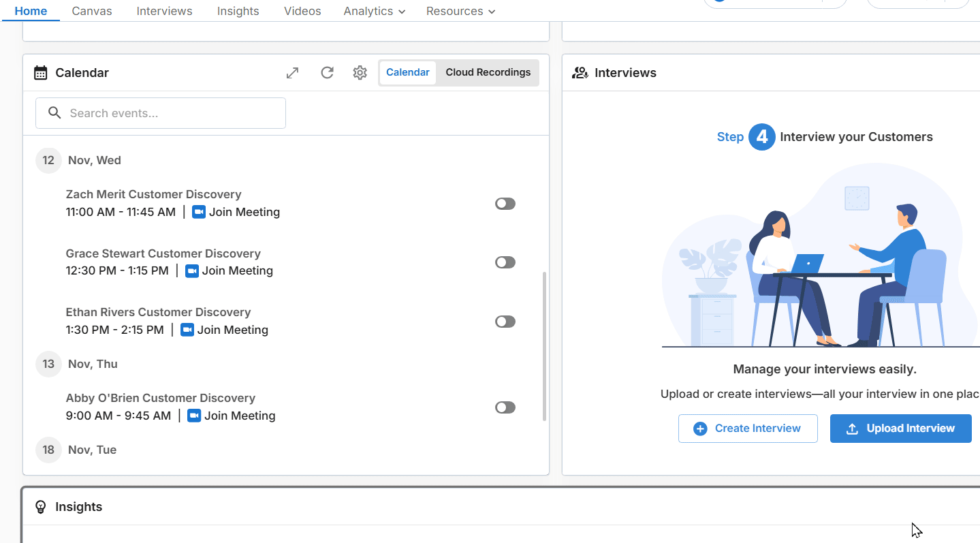Click Zoom icon for Abby O'Brien meeting
Image resolution: width=980 pixels, height=543 pixels.
194,416
